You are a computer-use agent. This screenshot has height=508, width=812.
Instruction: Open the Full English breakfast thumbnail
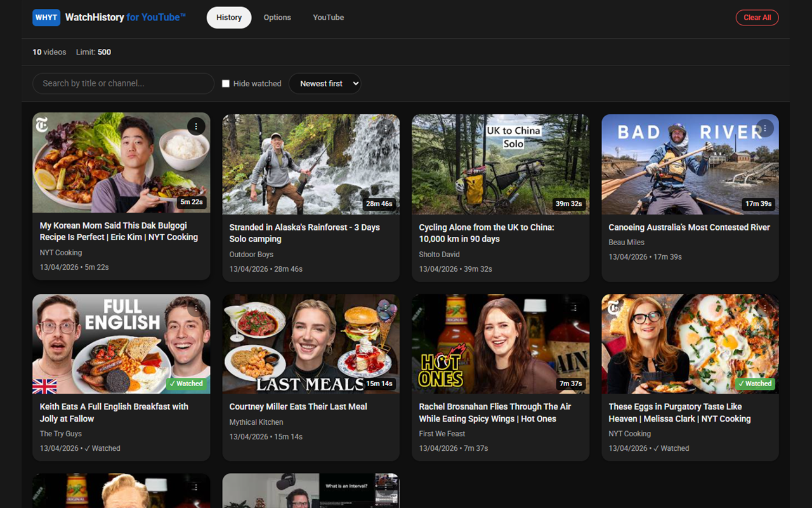coord(121,344)
